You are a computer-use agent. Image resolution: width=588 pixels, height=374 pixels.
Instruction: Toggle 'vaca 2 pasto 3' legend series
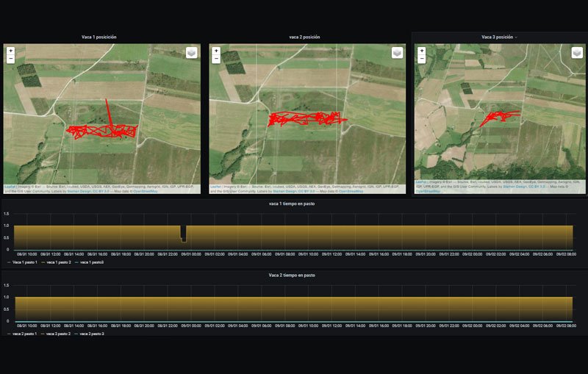pos(92,334)
